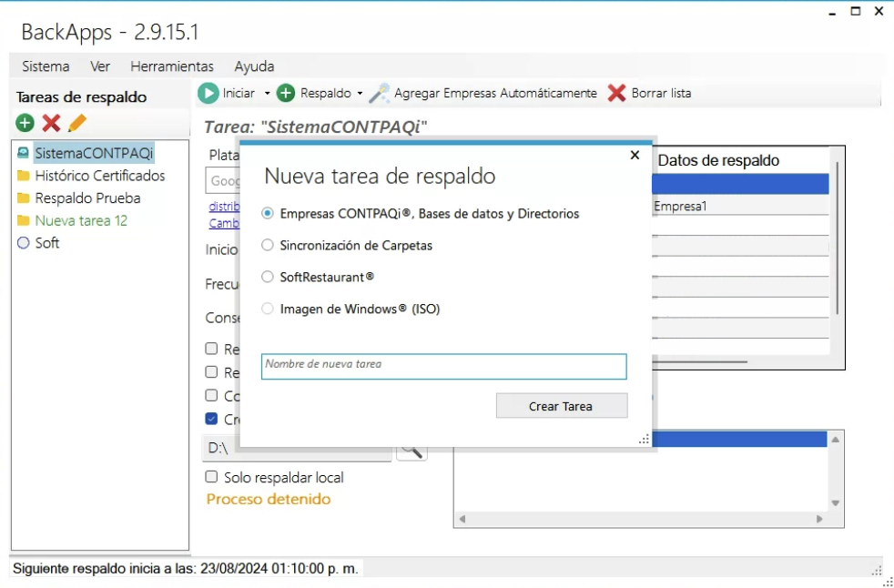Image resolution: width=894 pixels, height=588 pixels.
Task: Click the 'Camb' link
Action: click(224, 223)
